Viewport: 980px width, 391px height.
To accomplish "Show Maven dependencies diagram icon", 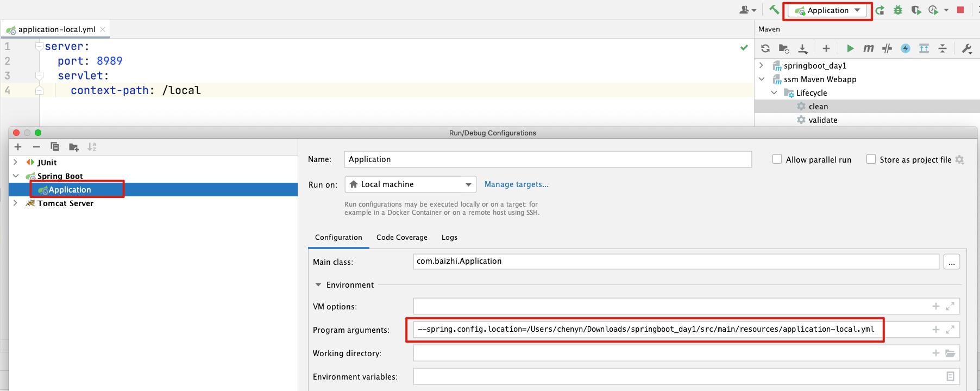I will tap(924, 48).
